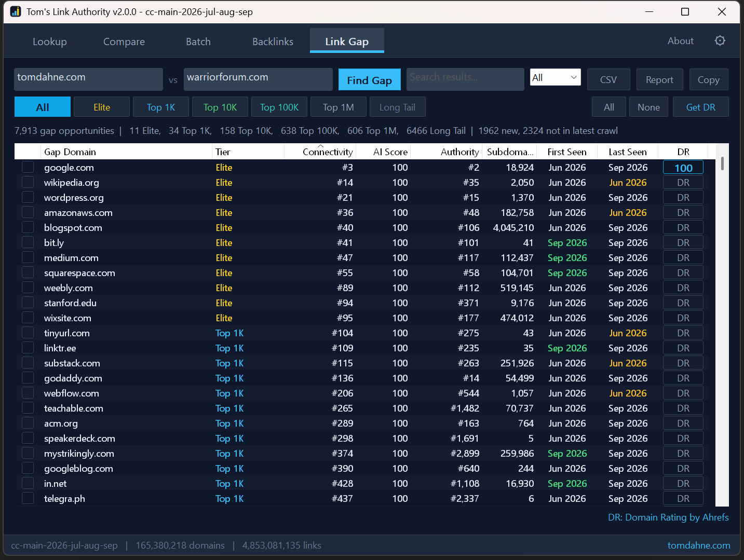Image resolution: width=744 pixels, height=560 pixels.
Task: Sort by the First Seen column
Action: click(x=567, y=152)
